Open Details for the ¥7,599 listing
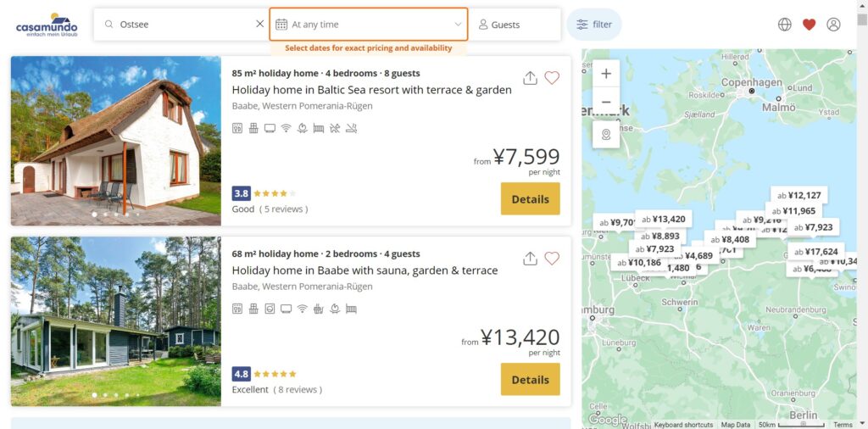 [x=530, y=199]
